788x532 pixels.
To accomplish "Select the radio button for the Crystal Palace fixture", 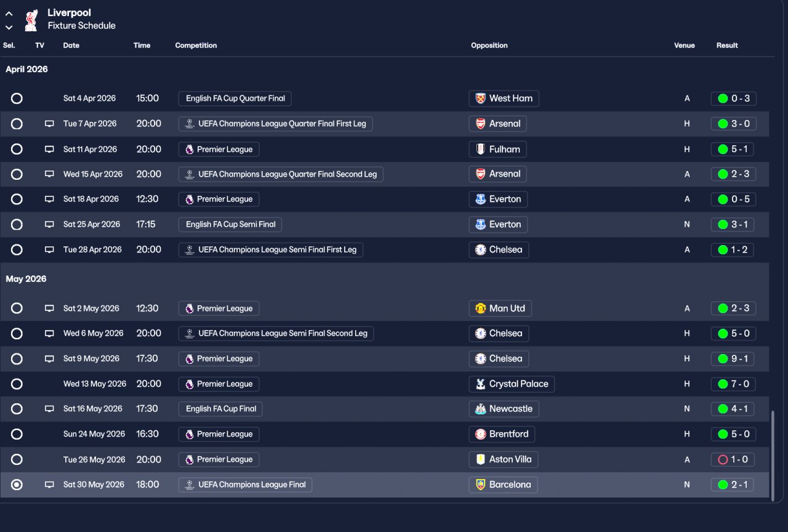I will point(17,384).
